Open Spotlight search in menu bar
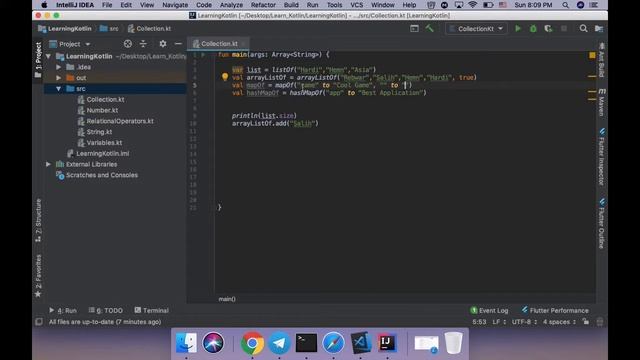Viewport: 640px width, 360px height. click(565, 5)
